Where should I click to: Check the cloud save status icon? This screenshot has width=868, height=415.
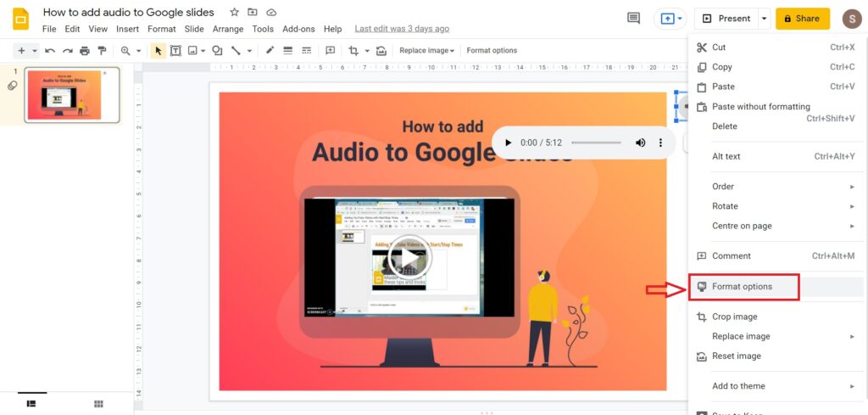[x=271, y=12]
